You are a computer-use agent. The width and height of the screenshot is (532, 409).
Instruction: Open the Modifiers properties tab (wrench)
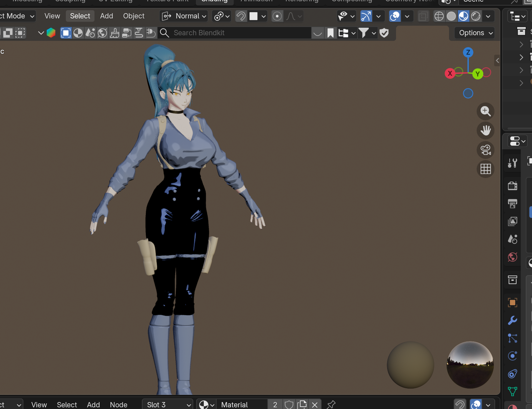[513, 320]
